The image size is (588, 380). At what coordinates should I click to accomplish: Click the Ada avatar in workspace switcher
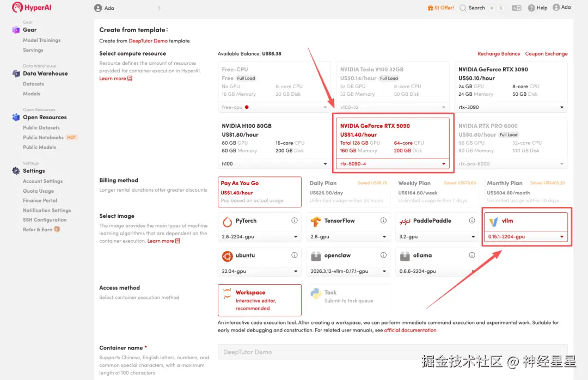(x=98, y=8)
